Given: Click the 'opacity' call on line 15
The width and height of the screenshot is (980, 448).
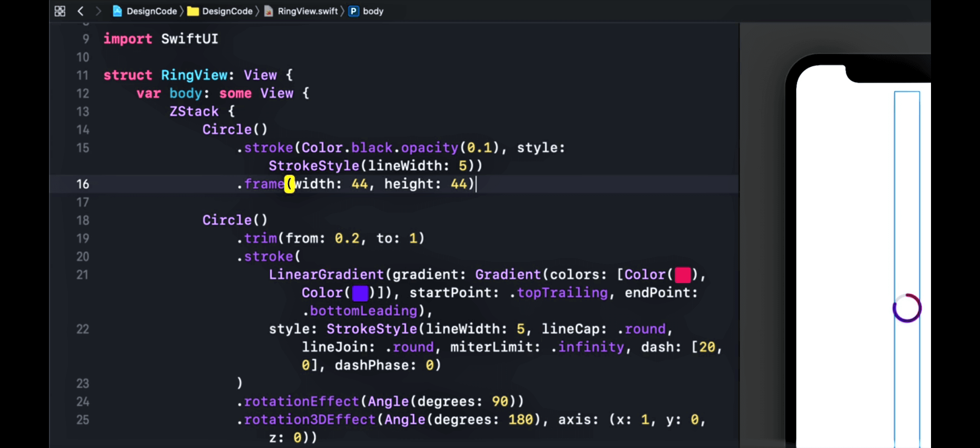Looking at the screenshot, I should click(x=430, y=148).
